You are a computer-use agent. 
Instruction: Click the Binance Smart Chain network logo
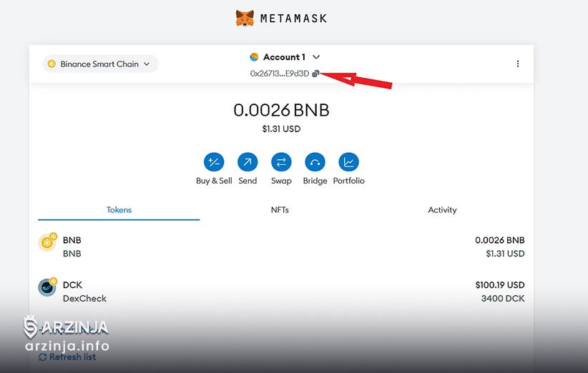(x=52, y=64)
